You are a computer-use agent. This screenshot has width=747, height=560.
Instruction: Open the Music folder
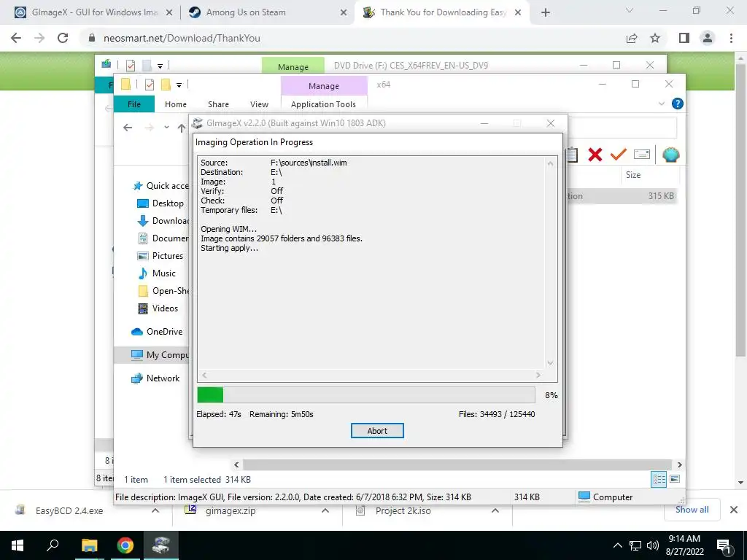pyautogui.click(x=157, y=273)
